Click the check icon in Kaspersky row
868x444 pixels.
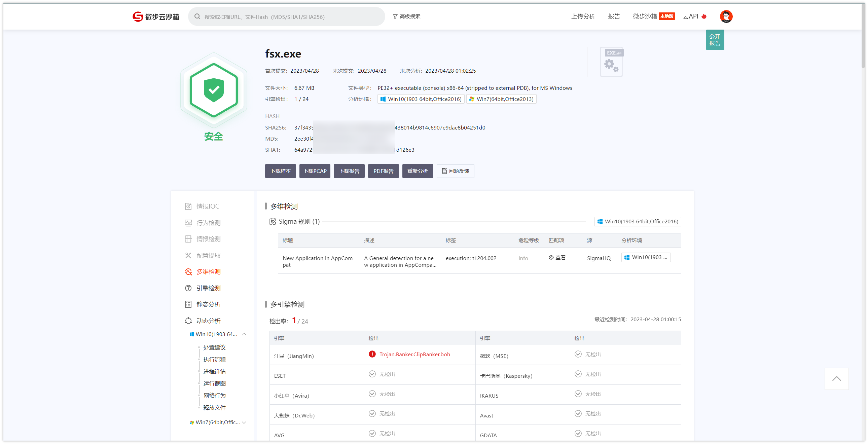click(578, 374)
